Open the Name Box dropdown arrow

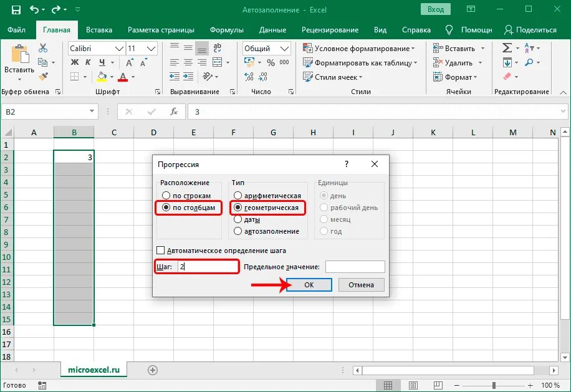[x=92, y=112]
